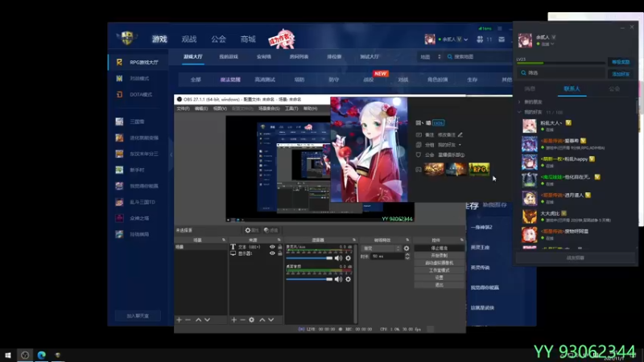Remove selected source with minus icon

(x=243, y=319)
